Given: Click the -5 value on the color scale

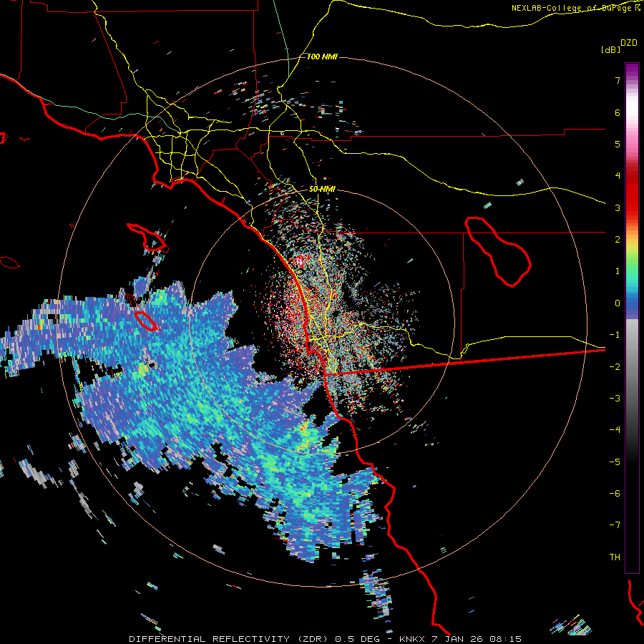Looking at the screenshot, I should click(615, 462).
